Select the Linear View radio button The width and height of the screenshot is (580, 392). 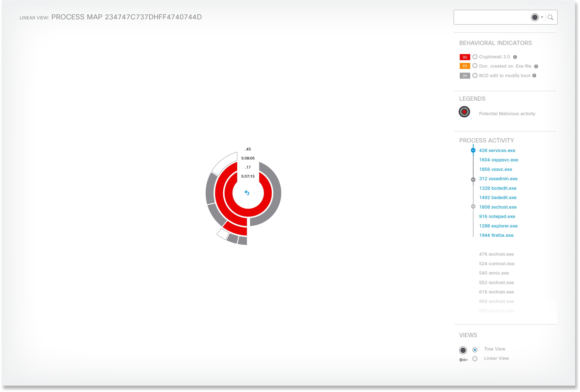tap(475, 359)
